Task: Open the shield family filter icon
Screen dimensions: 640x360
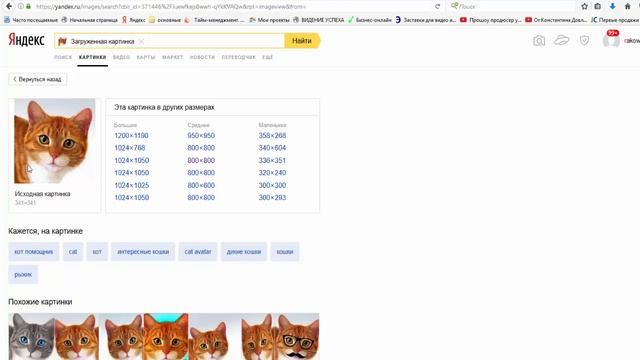Action: (584, 40)
